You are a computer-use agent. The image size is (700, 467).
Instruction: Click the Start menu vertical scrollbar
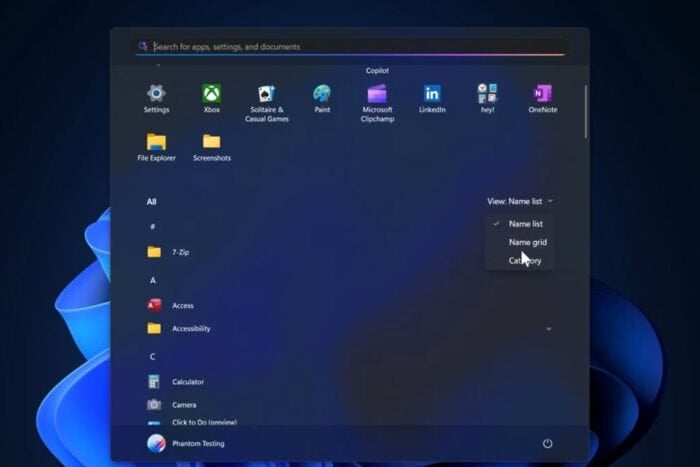tap(585, 112)
